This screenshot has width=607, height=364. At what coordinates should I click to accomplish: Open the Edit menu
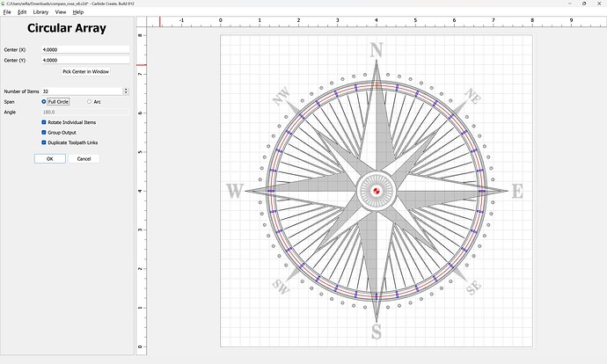[x=22, y=12]
